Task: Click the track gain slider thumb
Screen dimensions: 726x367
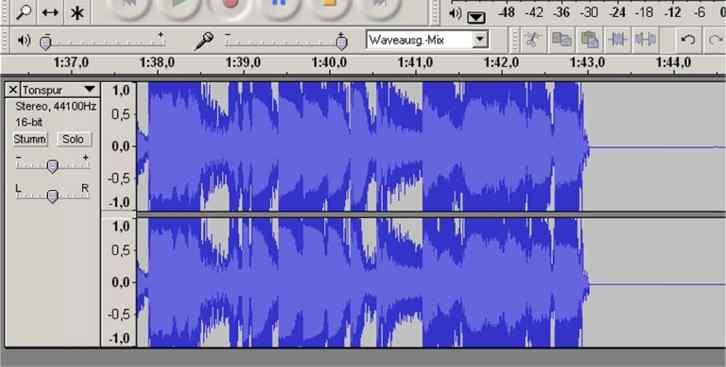Action: click(53, 166)
